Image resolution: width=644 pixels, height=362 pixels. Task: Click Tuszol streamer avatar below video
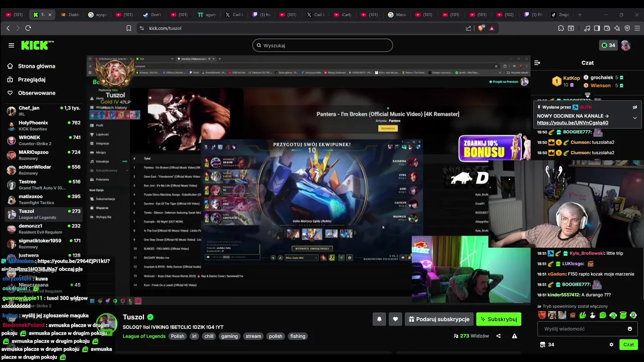107,324
